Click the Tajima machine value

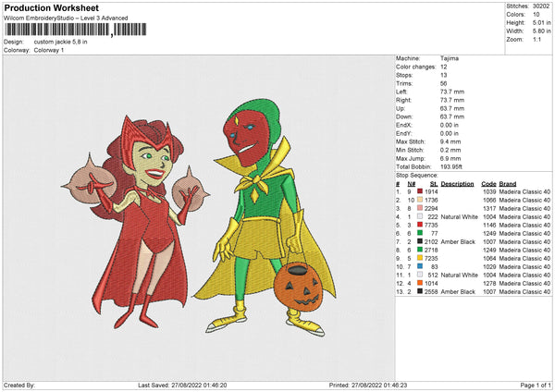click(448, 60)
